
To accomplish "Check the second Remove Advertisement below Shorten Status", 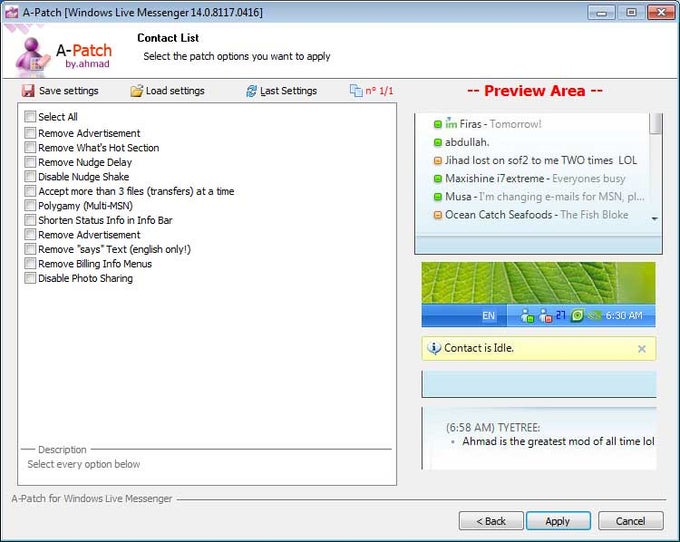I will [x=30, y=234].
